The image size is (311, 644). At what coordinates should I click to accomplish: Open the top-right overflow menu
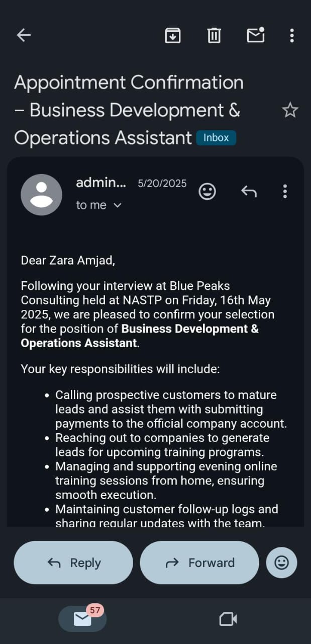coord(292,35)
